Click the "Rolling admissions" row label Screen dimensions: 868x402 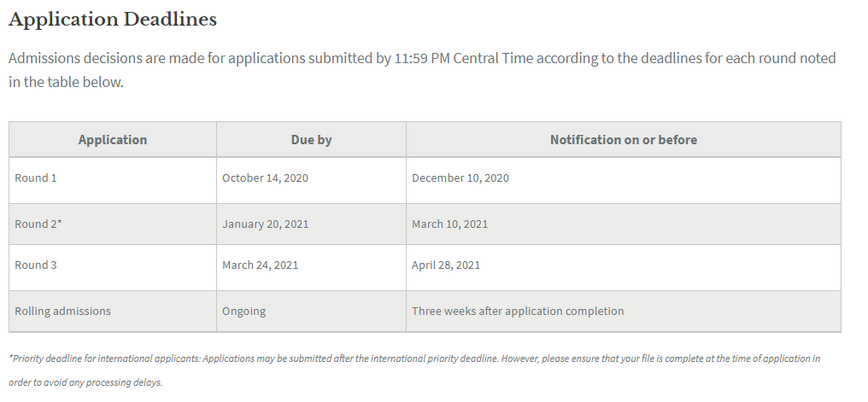(x=62, y=312)
